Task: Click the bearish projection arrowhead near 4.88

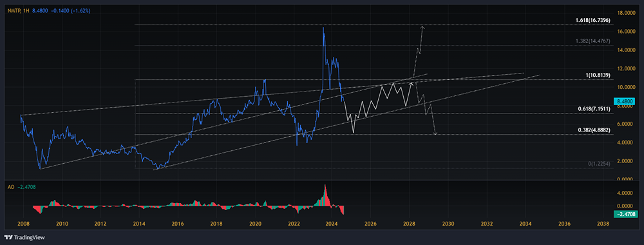Action: 435,133
